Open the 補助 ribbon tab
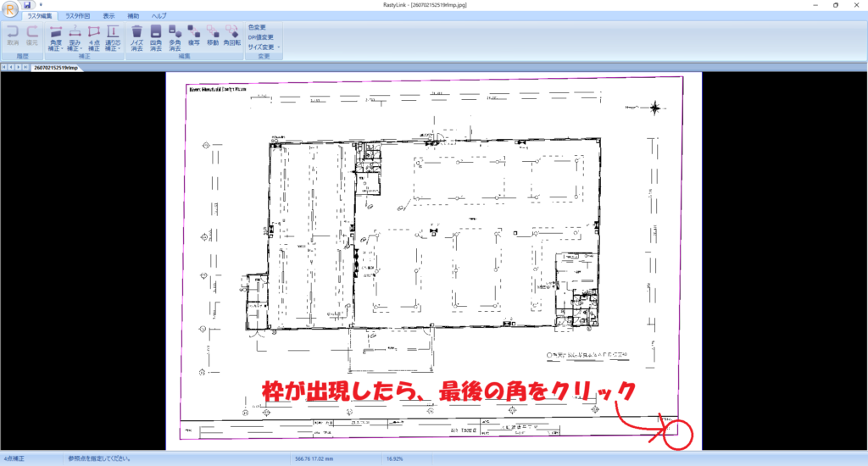The height and width of the screenshot is (466, 868). [133, 16]
